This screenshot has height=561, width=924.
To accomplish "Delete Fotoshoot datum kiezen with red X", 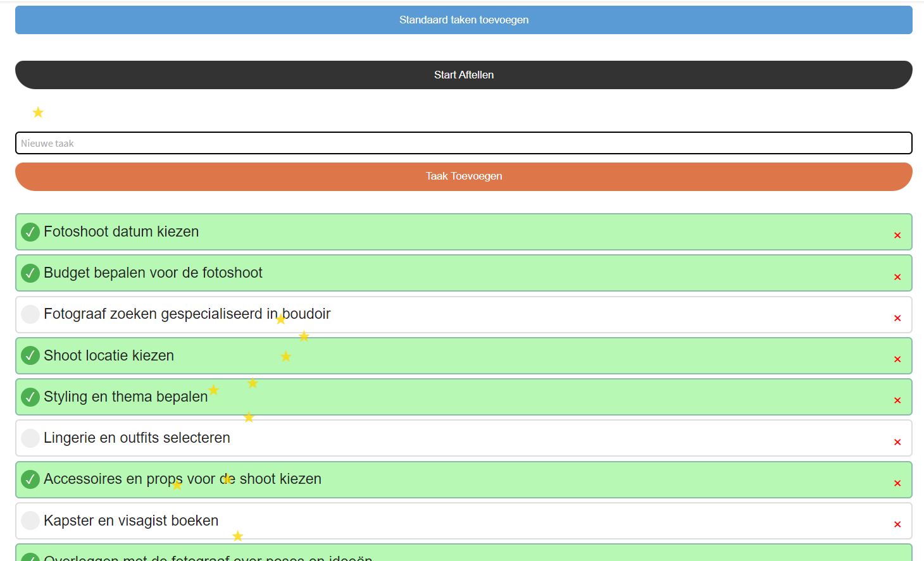I will coord(897,235).
